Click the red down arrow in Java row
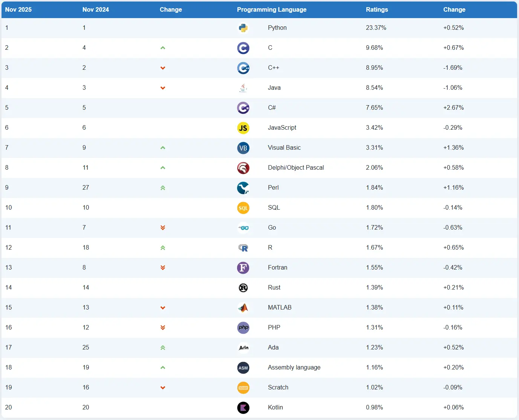The height and width of the screenshot is (420, 519). coord(163,88)
